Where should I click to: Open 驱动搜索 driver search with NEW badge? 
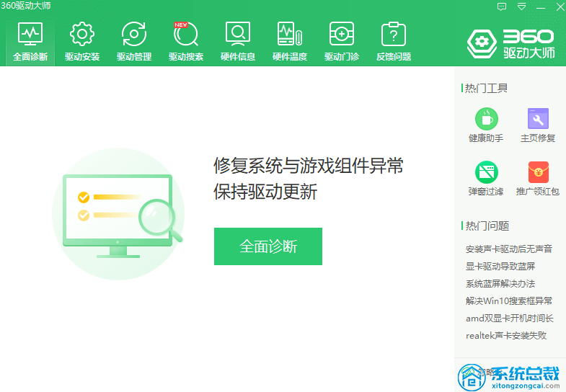pos(186,41)
